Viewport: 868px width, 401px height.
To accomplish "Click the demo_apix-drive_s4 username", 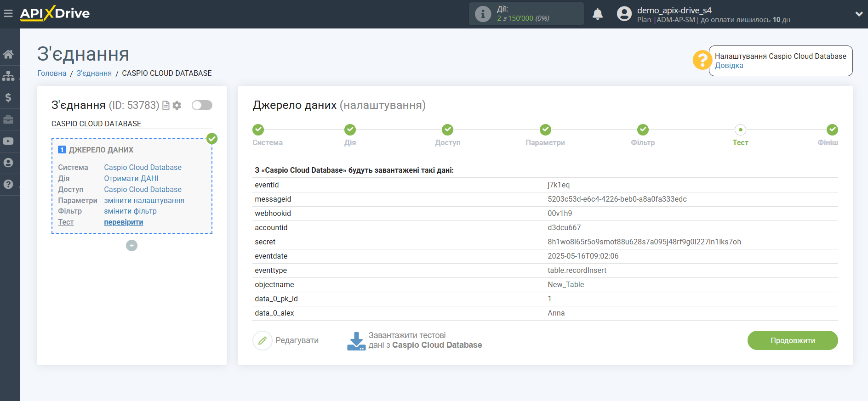I will [x=674, y=10].
